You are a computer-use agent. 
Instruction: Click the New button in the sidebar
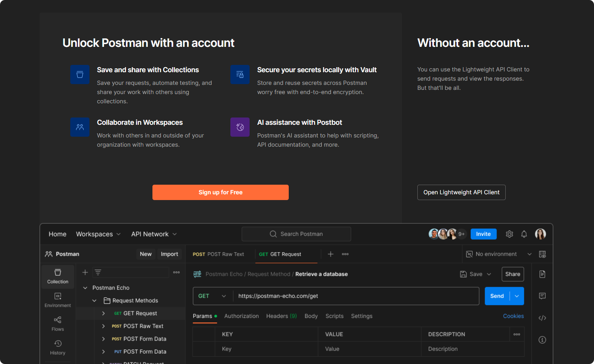(146, 254)
